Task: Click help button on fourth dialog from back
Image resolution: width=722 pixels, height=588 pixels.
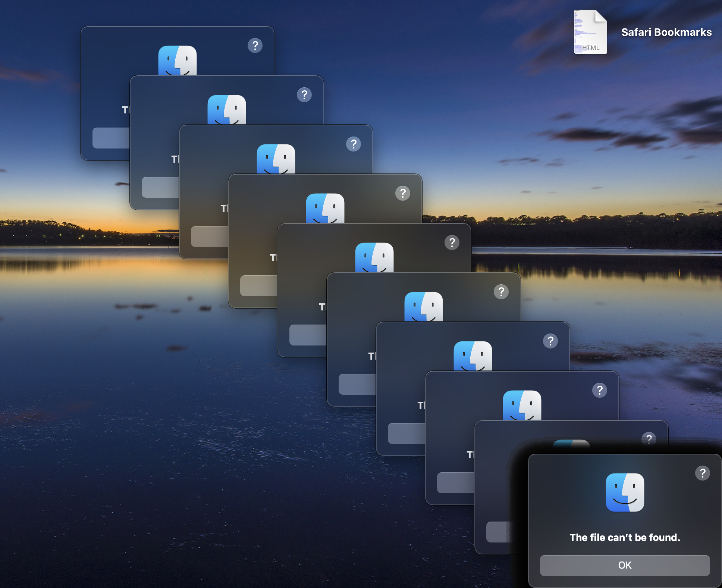Action: (403, 193)
